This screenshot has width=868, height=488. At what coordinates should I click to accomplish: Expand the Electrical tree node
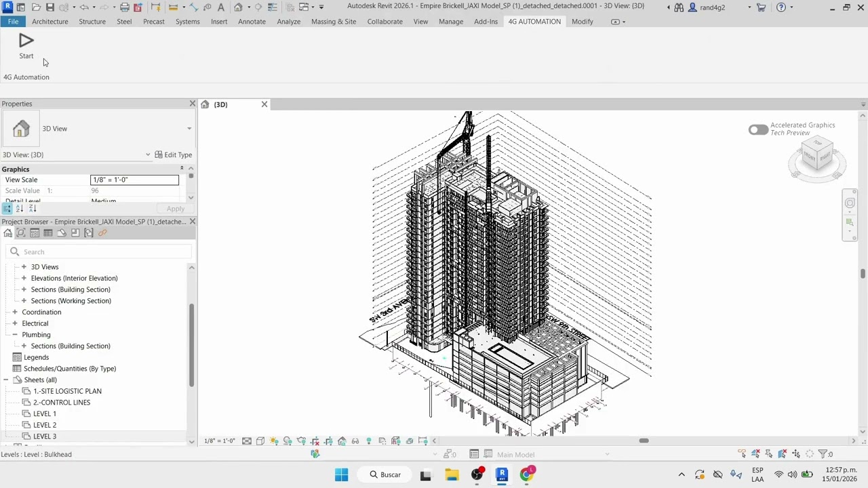pos(15,323)
